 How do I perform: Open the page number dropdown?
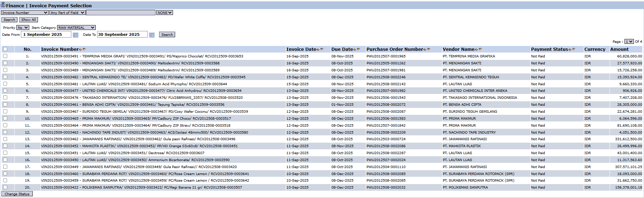coord(629,41)
